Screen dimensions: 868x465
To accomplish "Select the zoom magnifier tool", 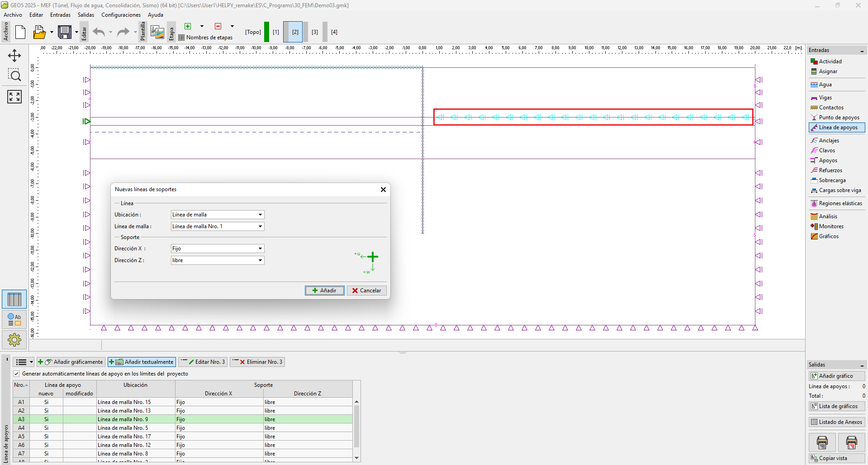I will 14,75.
